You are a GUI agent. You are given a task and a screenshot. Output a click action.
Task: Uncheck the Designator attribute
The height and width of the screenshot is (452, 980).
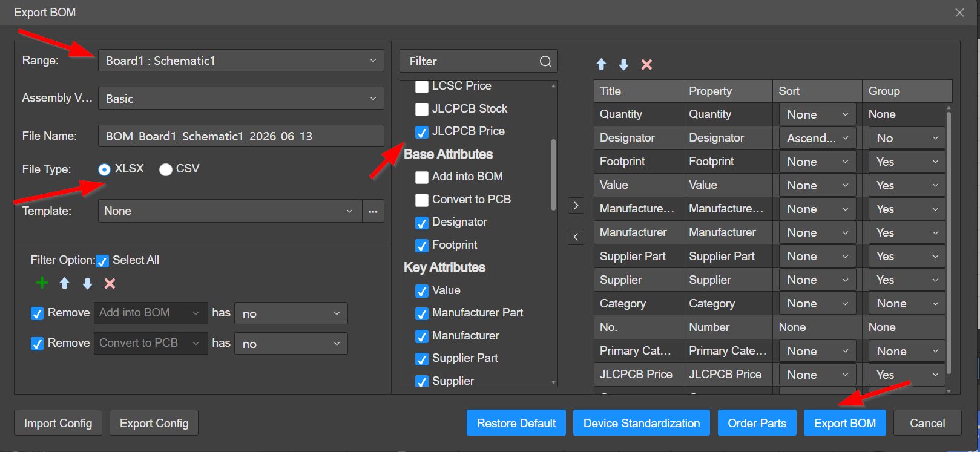pyautogui.click(x=422, y=223)
